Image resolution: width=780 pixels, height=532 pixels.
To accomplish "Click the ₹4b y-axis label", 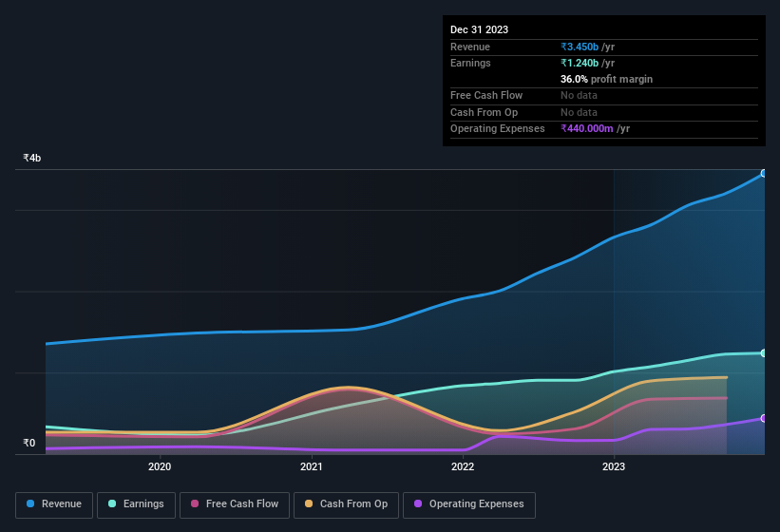I will (32, 158).
